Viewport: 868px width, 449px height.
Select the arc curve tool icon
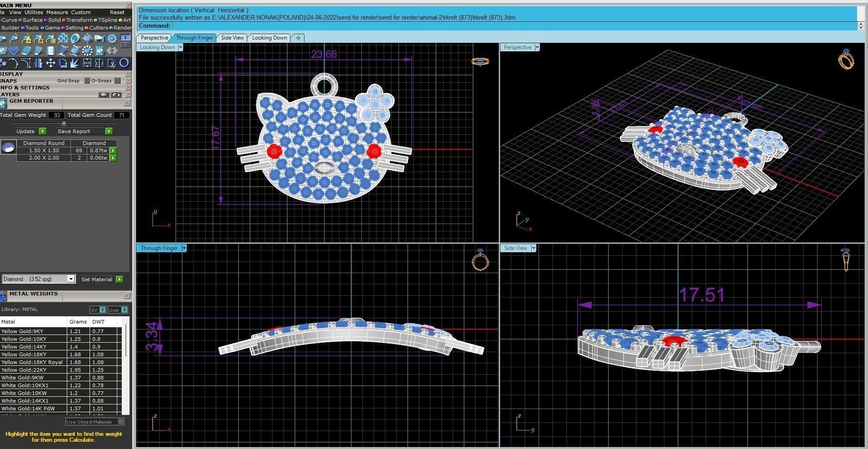(13, 63)
